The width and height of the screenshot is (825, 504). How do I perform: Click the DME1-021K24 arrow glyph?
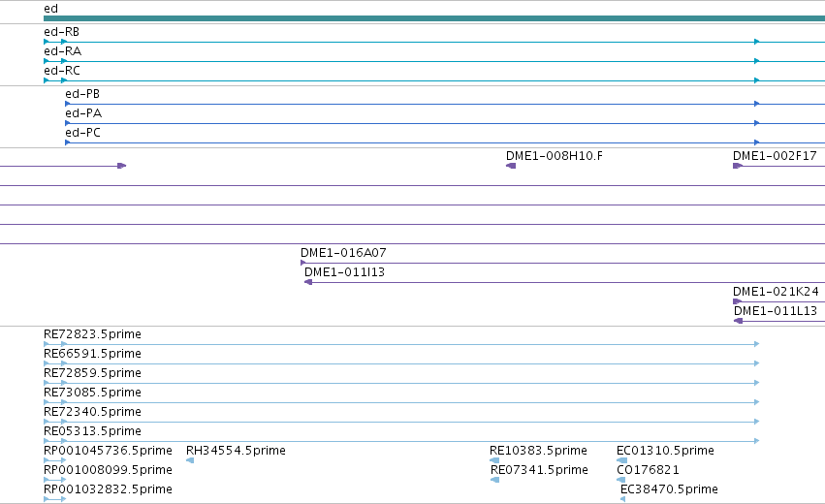click(x=738, y=301)
